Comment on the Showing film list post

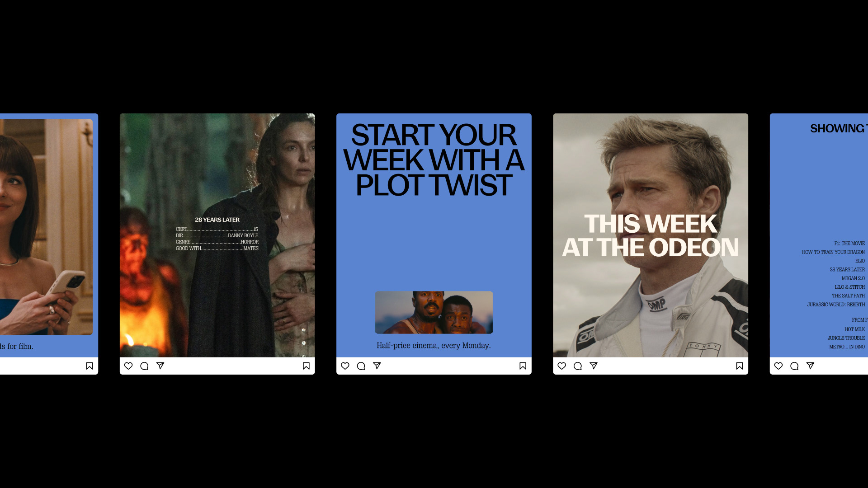(794, 366)
